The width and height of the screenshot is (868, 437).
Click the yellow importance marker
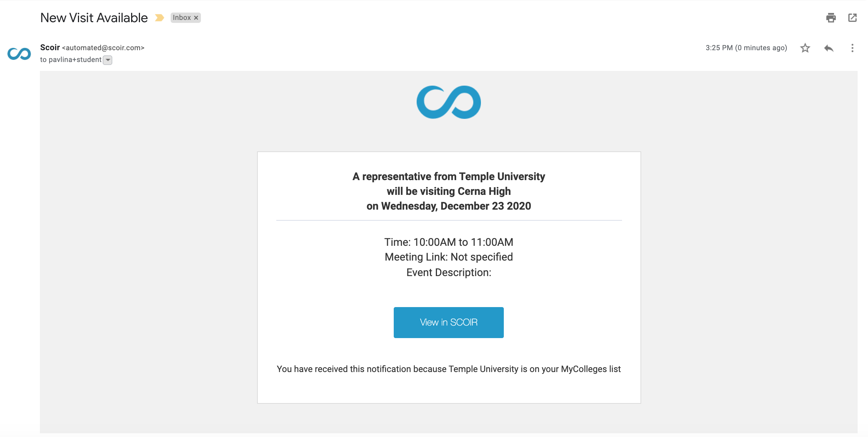(x=159, y=18)
